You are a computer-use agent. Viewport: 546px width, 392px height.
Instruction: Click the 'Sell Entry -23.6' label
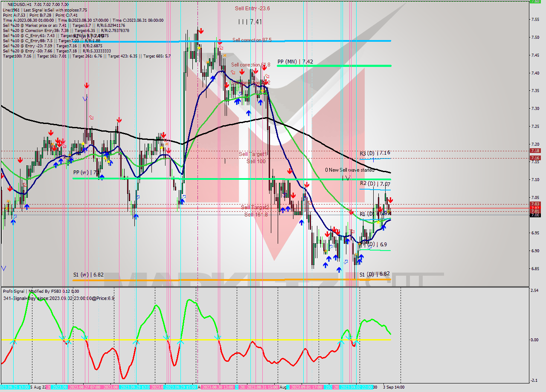tap(253, 9)
